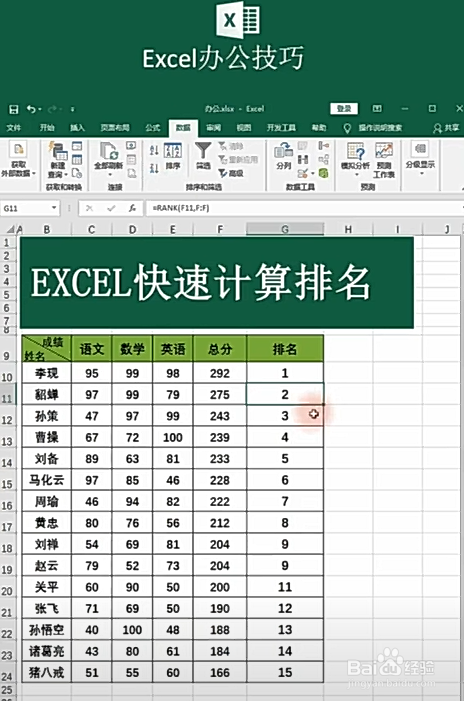464x701 pixels.
Task: Switch to the 开始 ribbon tab
Action: (47, 128)
